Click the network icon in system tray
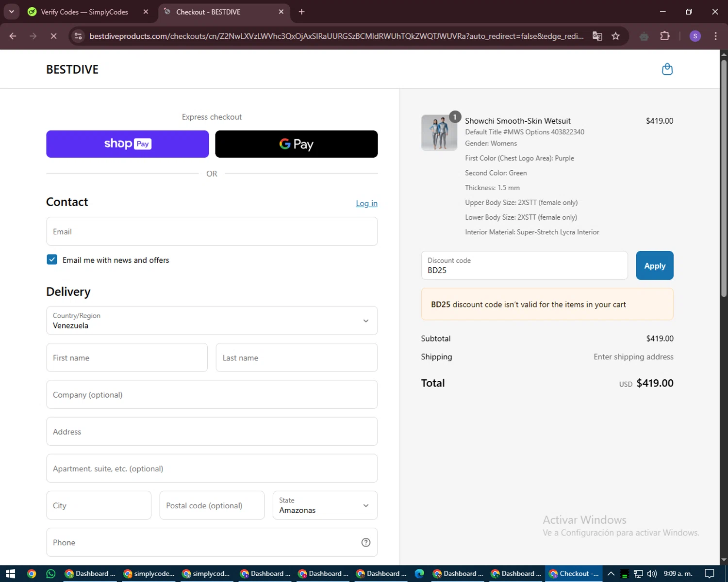Image resolution: width=728 pixels, height=582 pixels. pos(638,574)
